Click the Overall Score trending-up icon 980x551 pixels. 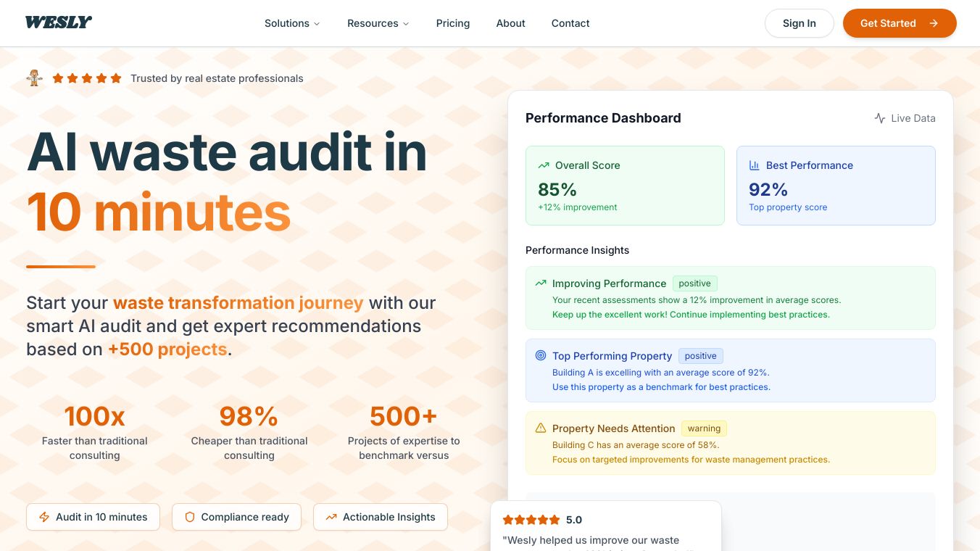click(x=544, y=165)
